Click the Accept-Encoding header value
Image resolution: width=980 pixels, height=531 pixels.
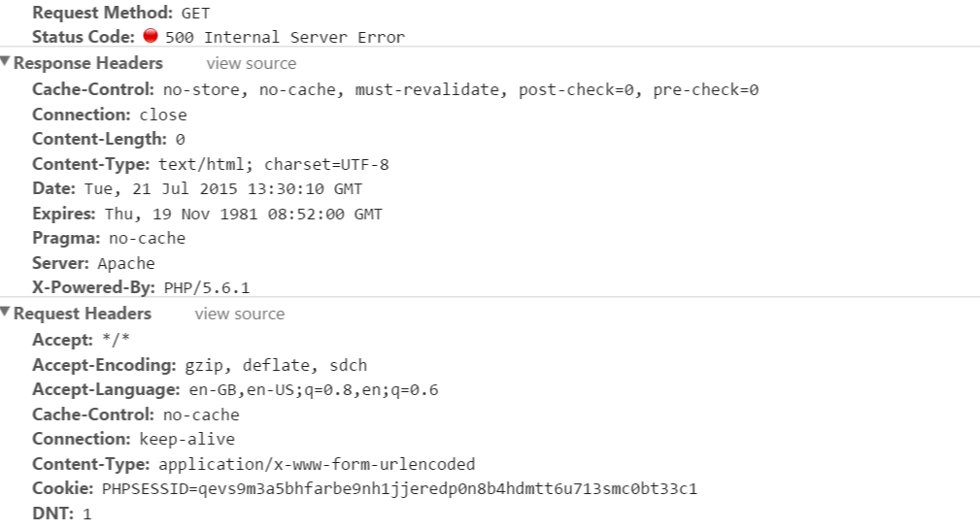click(x=276, y=366)
